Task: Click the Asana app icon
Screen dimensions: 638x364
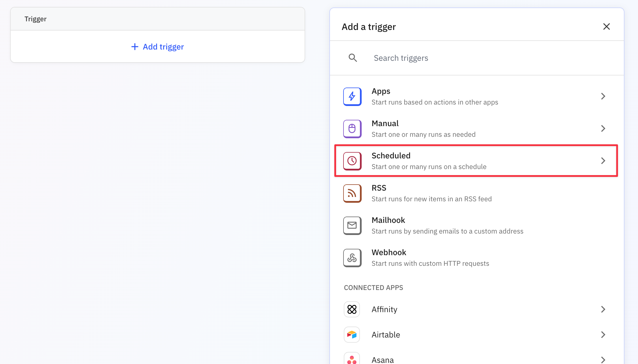Action: (x=352, y=359)
